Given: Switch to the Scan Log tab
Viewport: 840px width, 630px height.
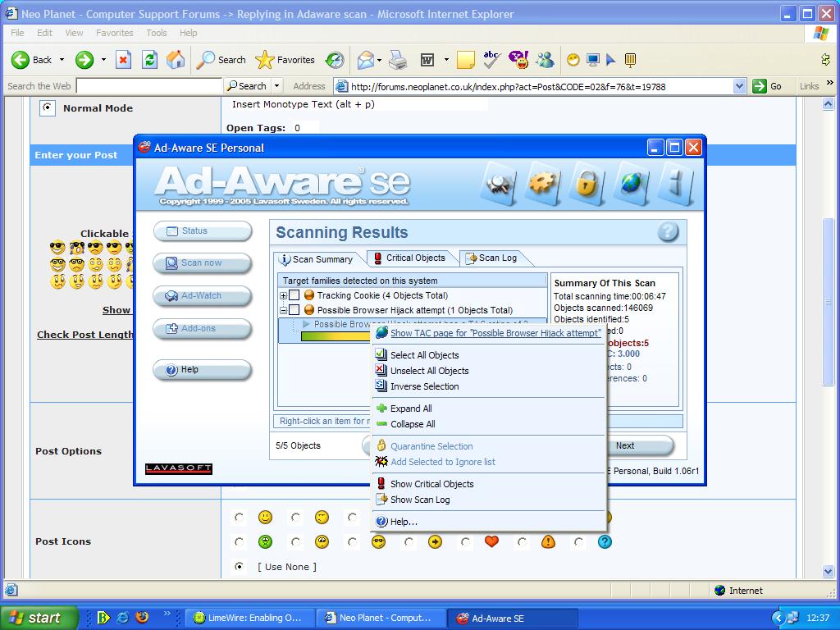Looking at the screenshot, I should coord(493,258).
